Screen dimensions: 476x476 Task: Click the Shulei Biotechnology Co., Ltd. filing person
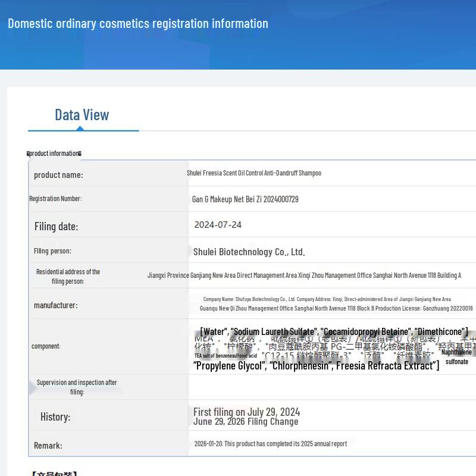[x=249, y=252]
